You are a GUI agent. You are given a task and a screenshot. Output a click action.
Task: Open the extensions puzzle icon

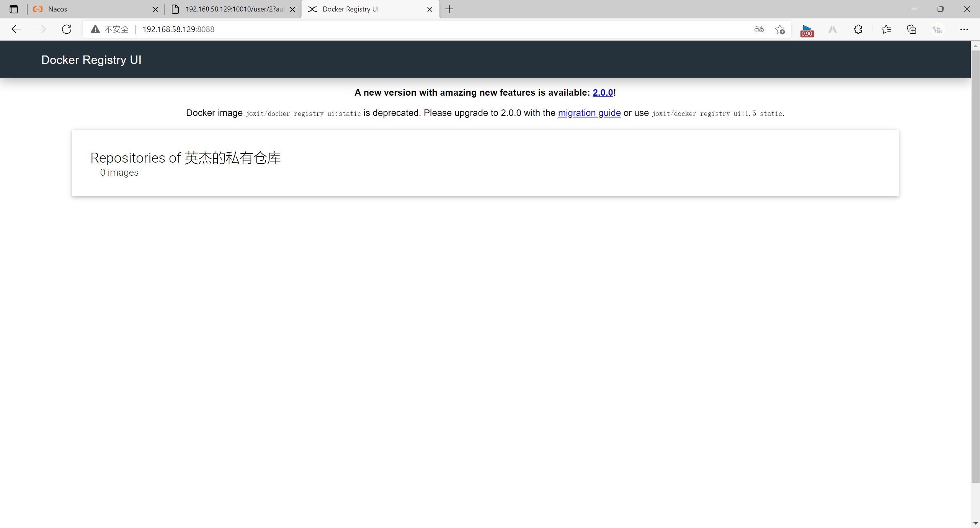pyautogui.click(x=858, y=29)
